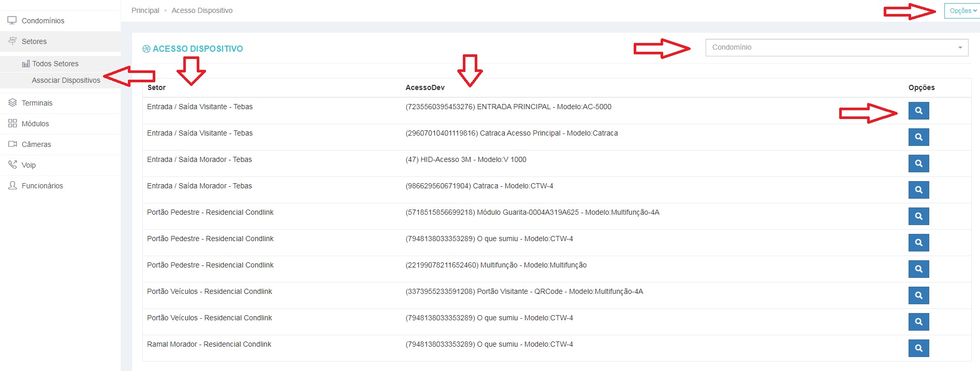Open magnifier for Catraca Acesso Principal row
This screenshot has height=371, width=980.
918,137
